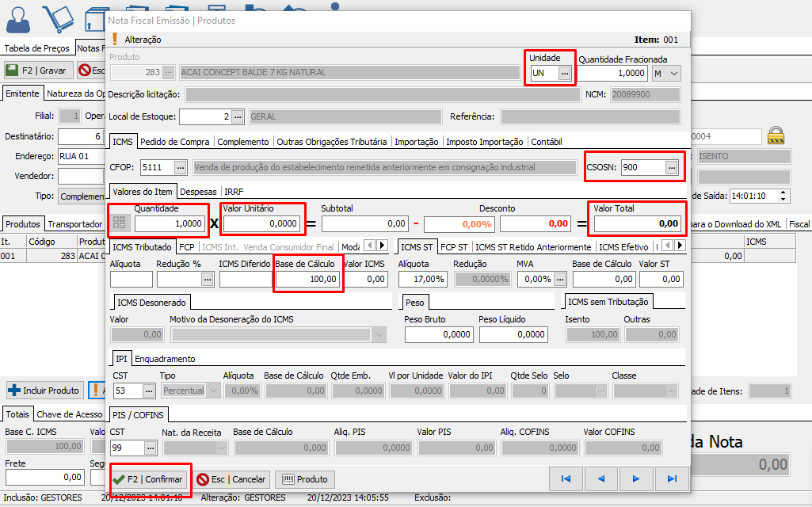Viewport: 812px width, 507px height.
Task: Go to the previous item record
Action: pos(601,478)
